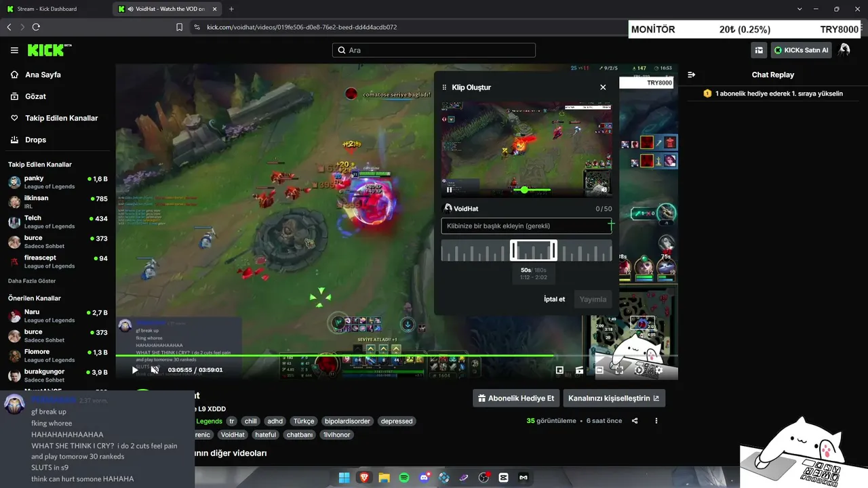The width and height of the screenshot is (868, 488).
Task: Play the VOD video
Action: (x=134, y=370)
